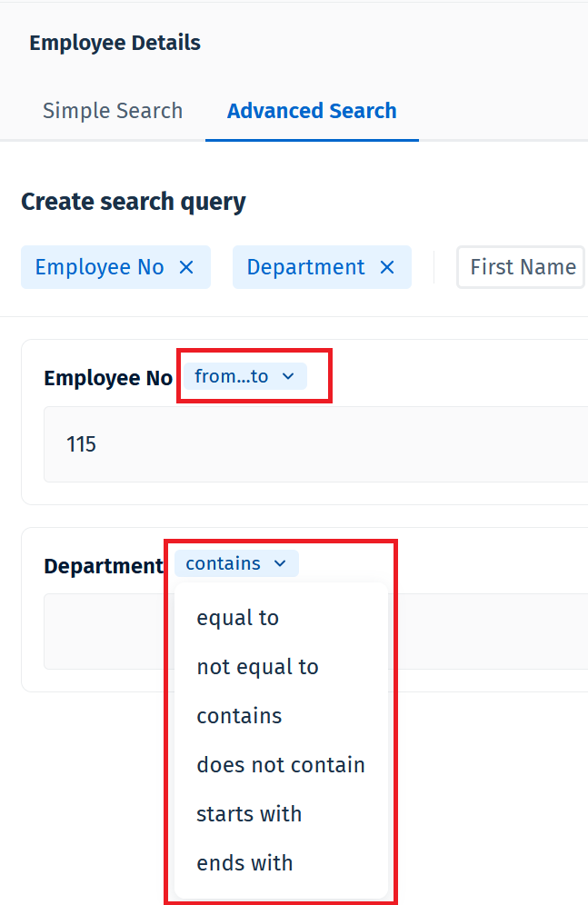Image resolution: width=588 pixels, height=905 pixels.
Task: Add the First Name field to the query
Action: [x=521, y=267]
